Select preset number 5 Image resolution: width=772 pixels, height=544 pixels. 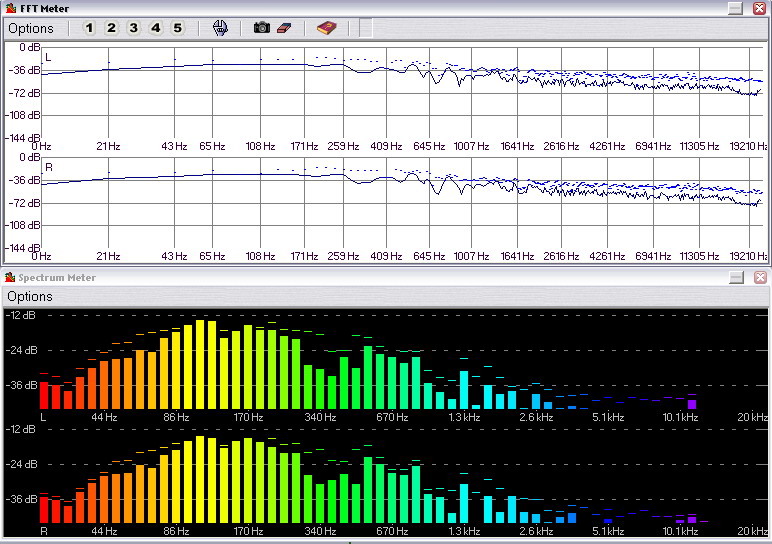pos(177,28)
